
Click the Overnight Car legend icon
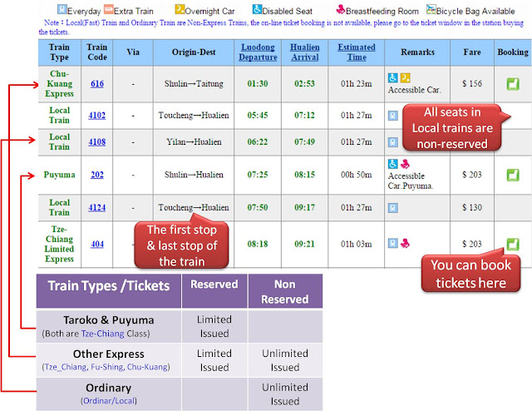click(x=180, y=9)
